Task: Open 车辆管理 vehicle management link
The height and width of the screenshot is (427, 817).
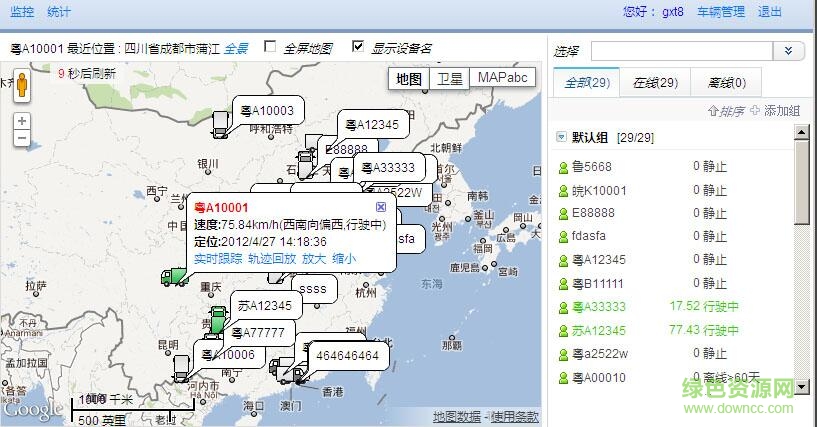Action: pos(721,12)
